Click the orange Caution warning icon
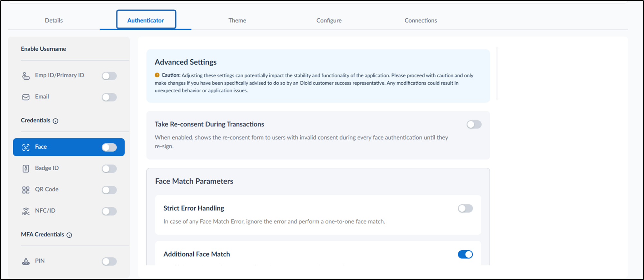The height and width of the screenshot is (280, 644). click(x=157, y=75)
